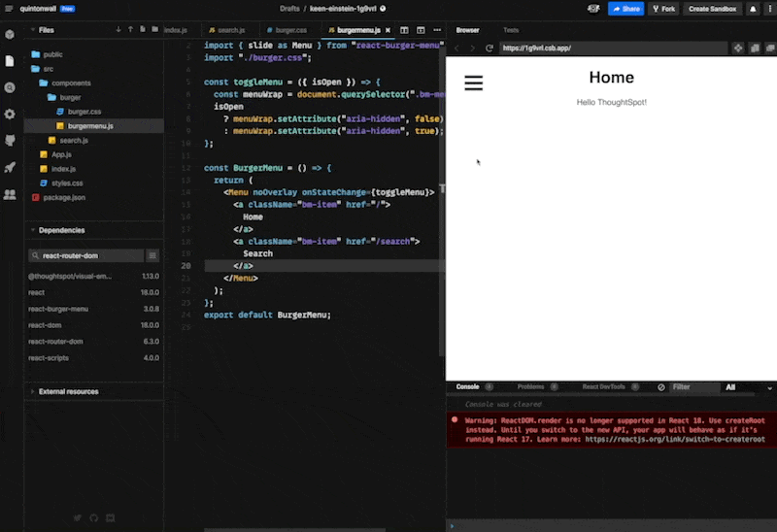The height and width of the screenshot is (532, 777).
Task: Open the hamburger menu in the preview page
Action: pyautogui.click(x=473, y=83)
